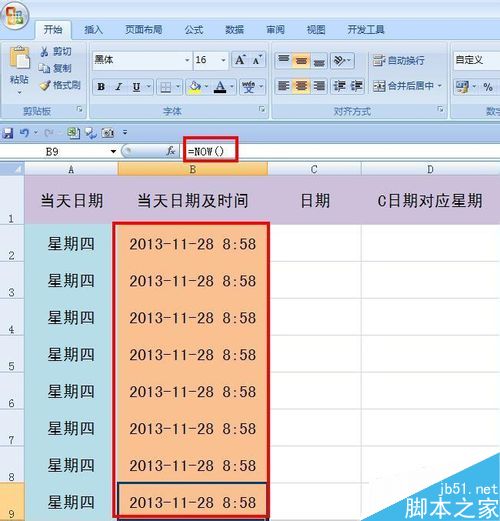Click the 自动换行 wrap text button
The image size is (500, 521).
(399, 60)
